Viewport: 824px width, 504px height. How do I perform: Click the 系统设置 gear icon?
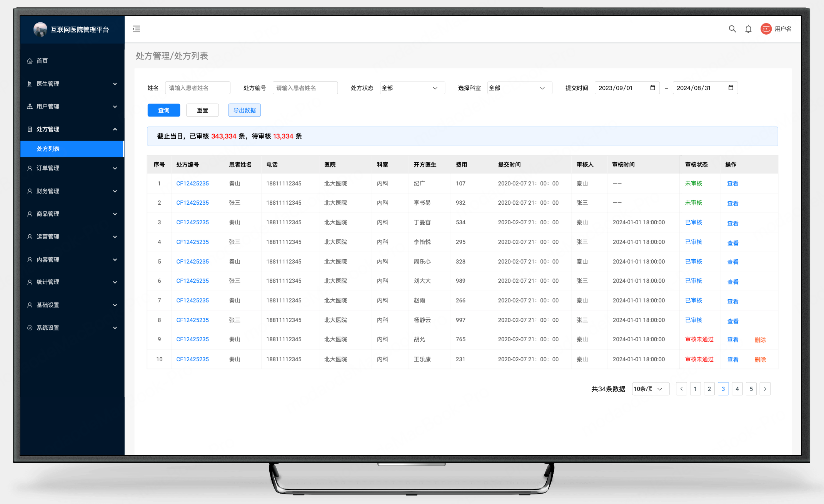30,328
